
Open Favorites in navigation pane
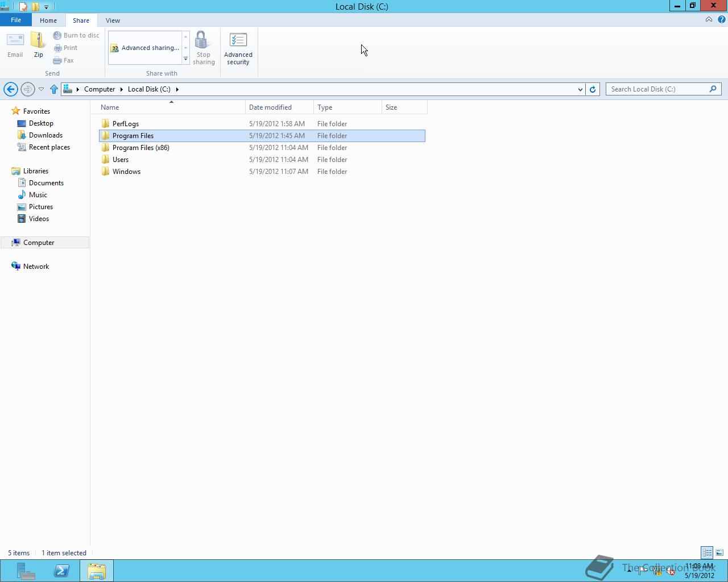click(36, 111)
